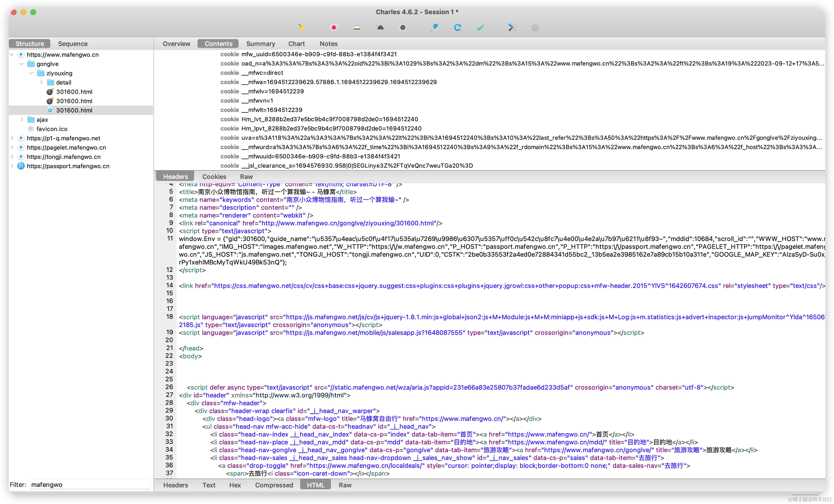The image size is (834, 504).
Task: Open the gear Settings icon
Action: click(535, 27)
